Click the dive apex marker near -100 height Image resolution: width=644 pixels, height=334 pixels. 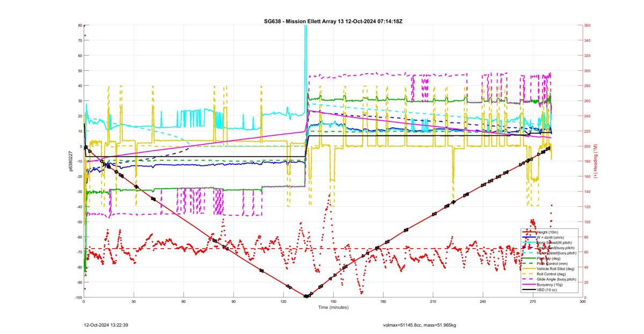pyautogui.click(x=306, y=296)
